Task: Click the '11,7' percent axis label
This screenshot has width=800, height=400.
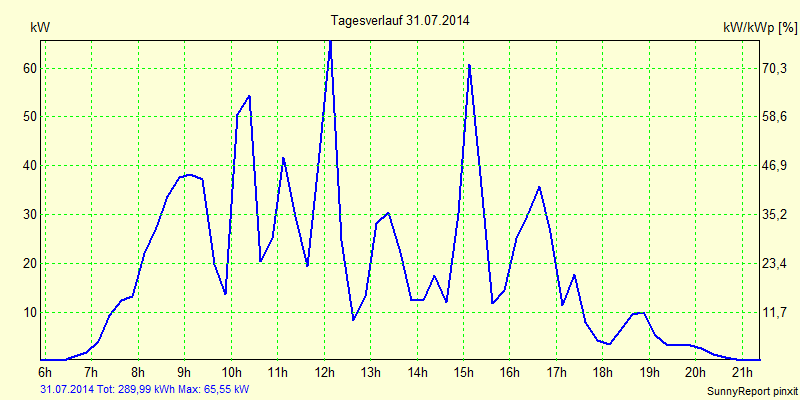Action: [777, 312]
